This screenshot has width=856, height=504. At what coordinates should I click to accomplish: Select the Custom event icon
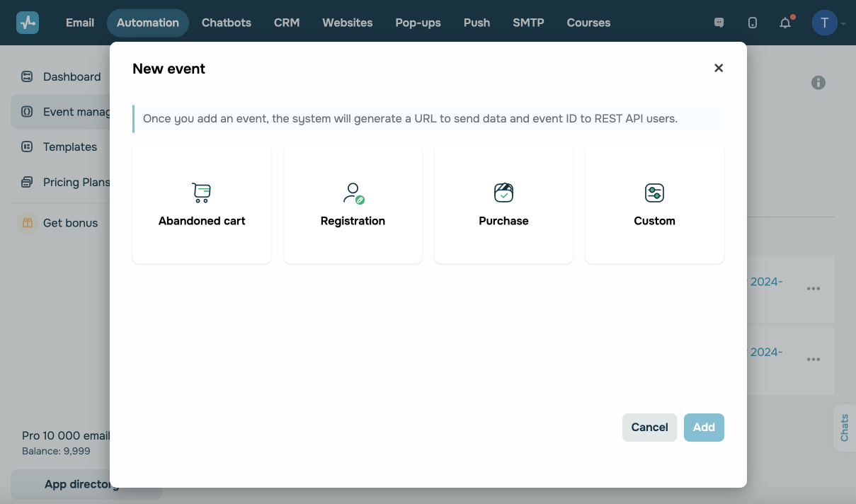(654, 193)
